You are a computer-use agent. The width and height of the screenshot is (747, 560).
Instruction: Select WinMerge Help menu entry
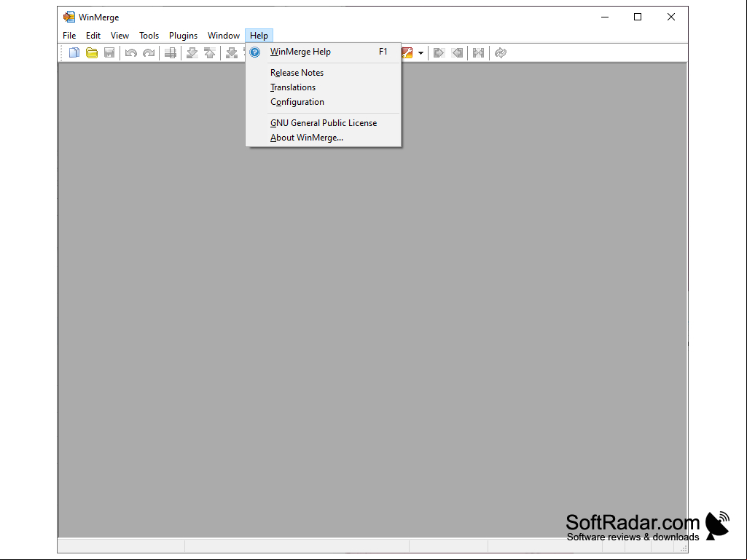324,52
